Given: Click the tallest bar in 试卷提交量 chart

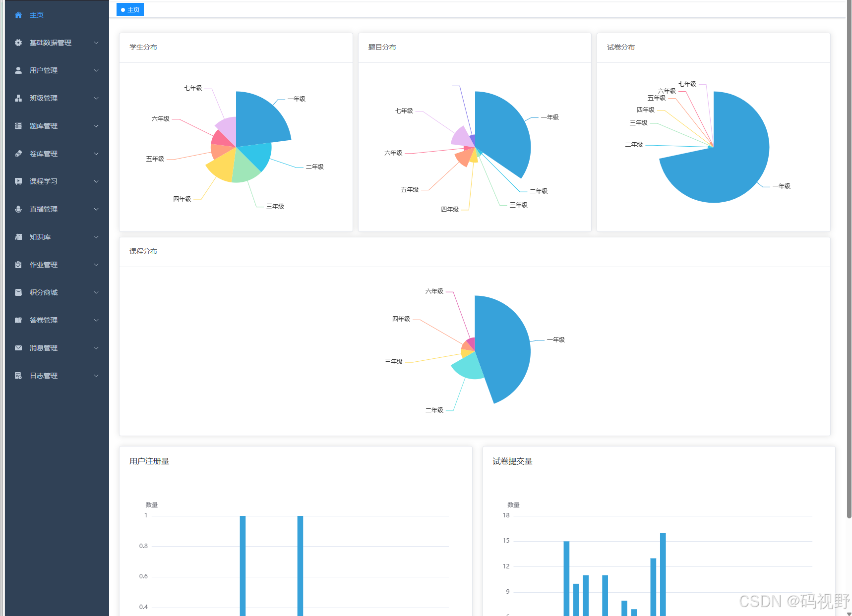Looking at the screenshot, I should 663,574.
